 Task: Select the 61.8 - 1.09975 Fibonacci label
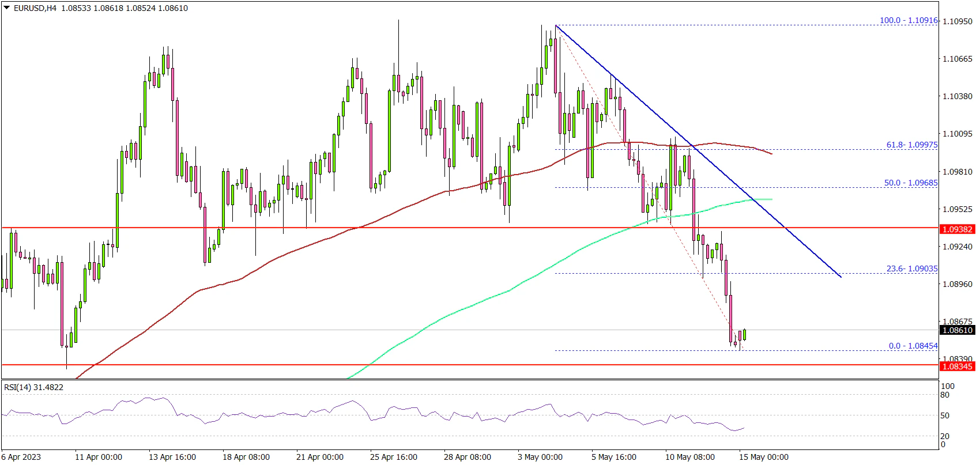point(911,145)
